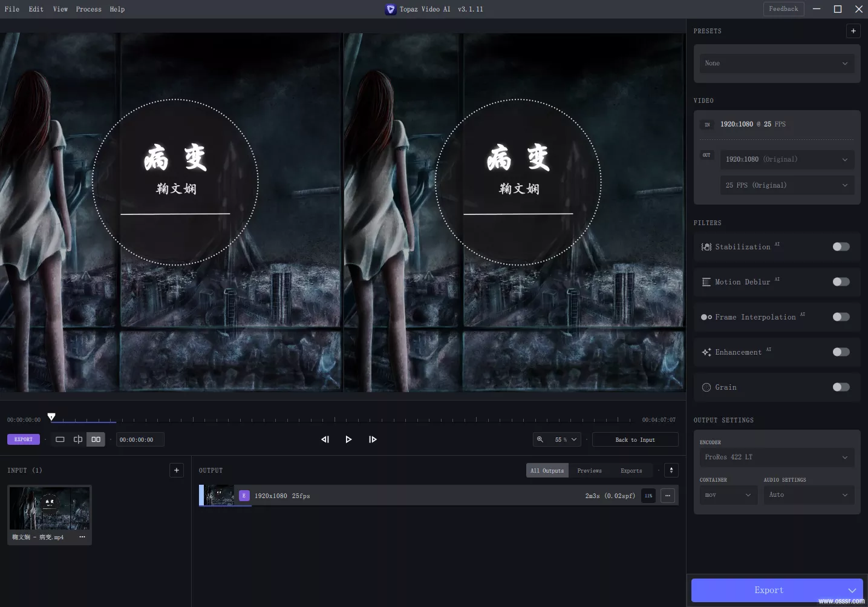Add input video with plus icon
868x607 pixels.
pos(177,470)
